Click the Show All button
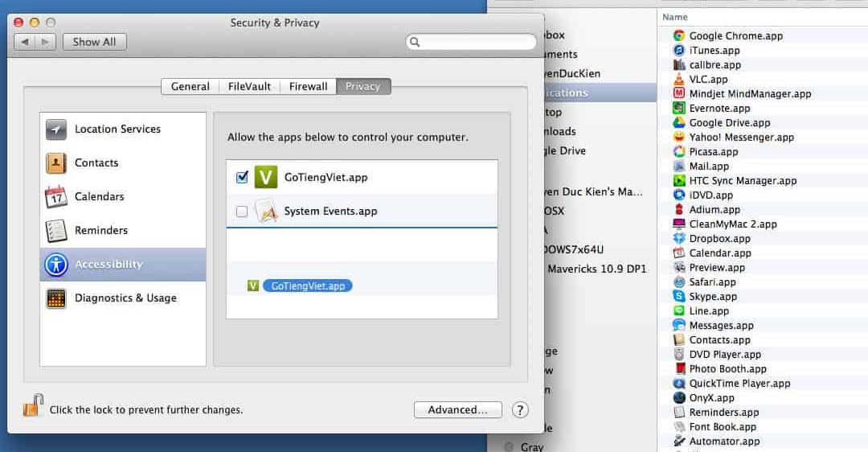This screenshot has height=452, width=868. [x=94, y=42]
